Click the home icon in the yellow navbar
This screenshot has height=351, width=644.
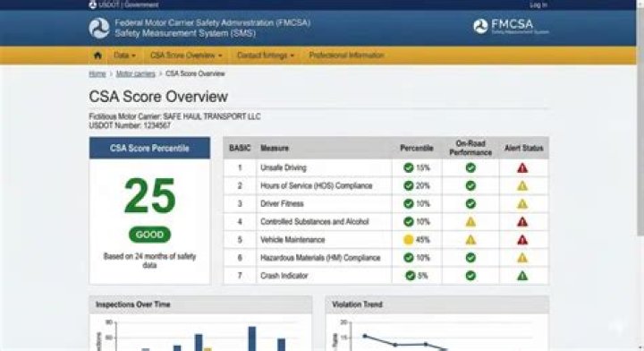tap(97, 56)
